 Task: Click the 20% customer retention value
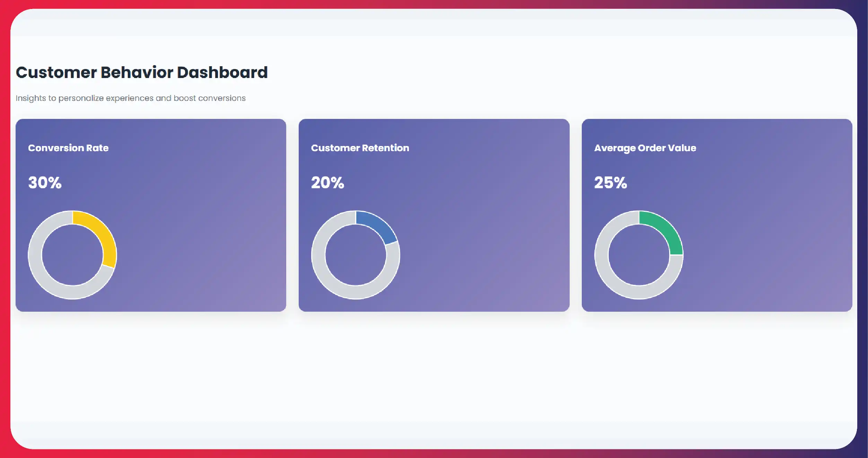327,183
